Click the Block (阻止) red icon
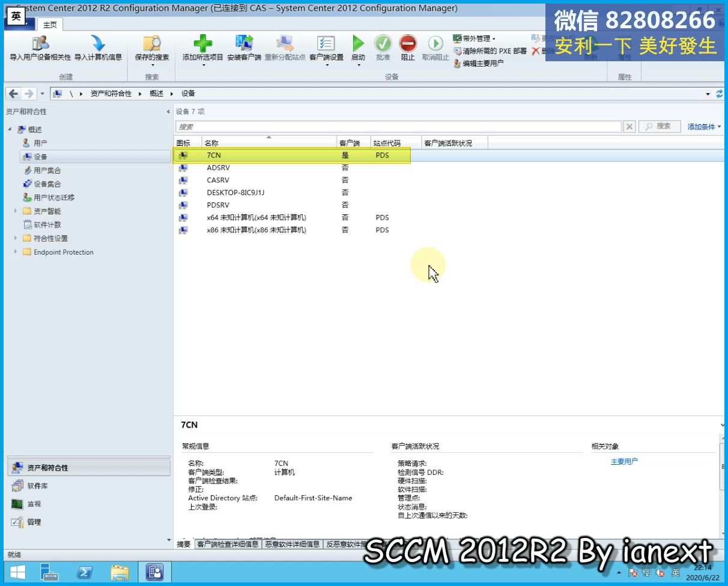The height and width of the screenshot is (586, 728). point(408,49)
